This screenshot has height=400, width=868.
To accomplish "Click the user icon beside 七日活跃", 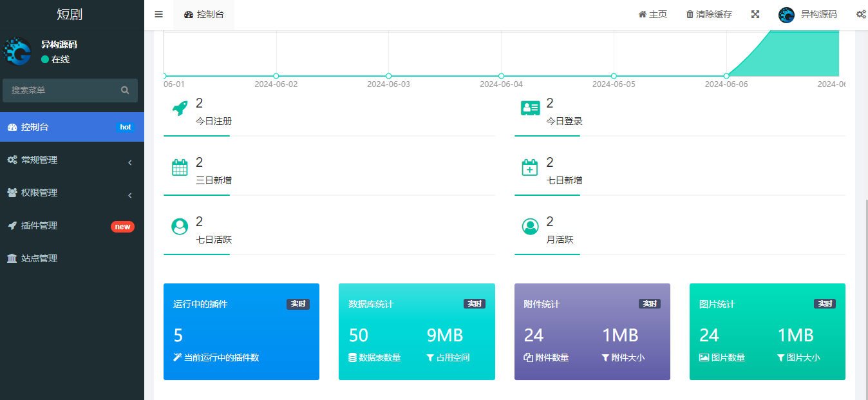I will click(180, 227).
